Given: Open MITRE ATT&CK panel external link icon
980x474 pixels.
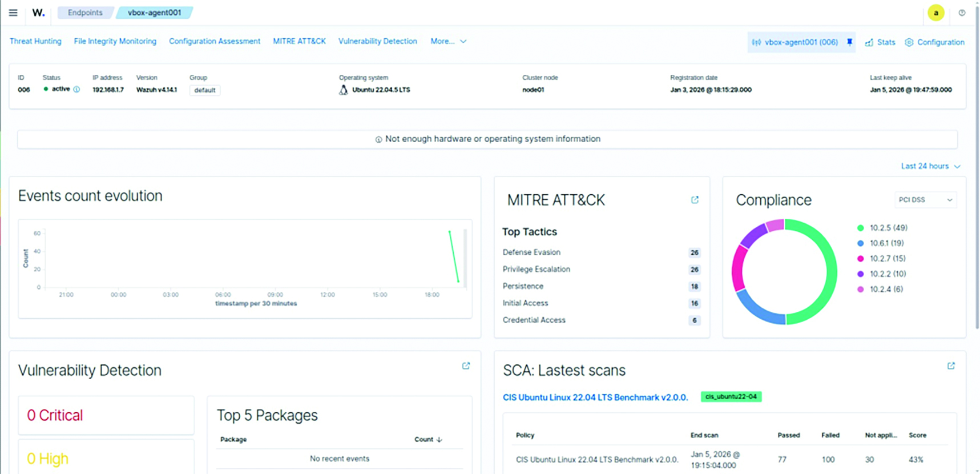Looking at the screenshot, I should (695, 200).
